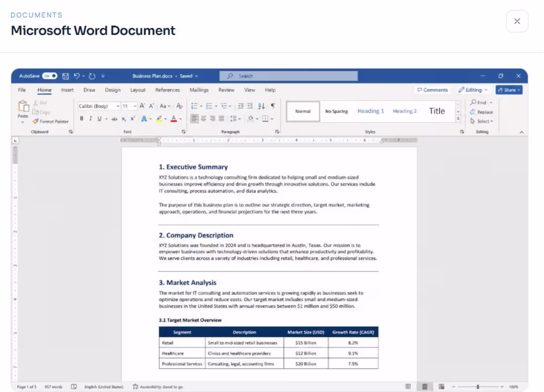Viewport: 544px width, 392px height.
Task: Open the line spacing dropdown
Action: click(x=239, y=119)
